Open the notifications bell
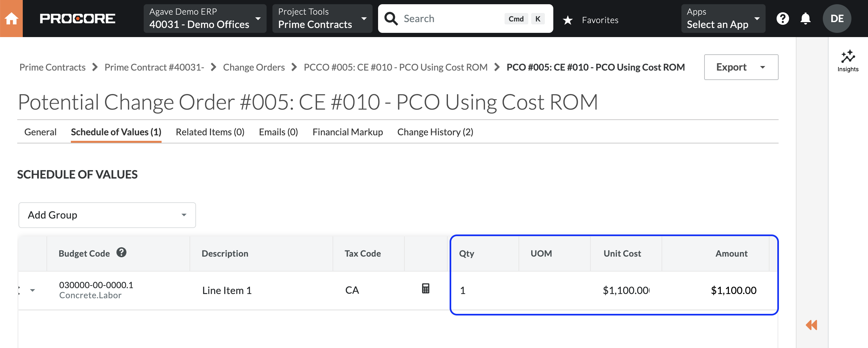 pos(805,19)
